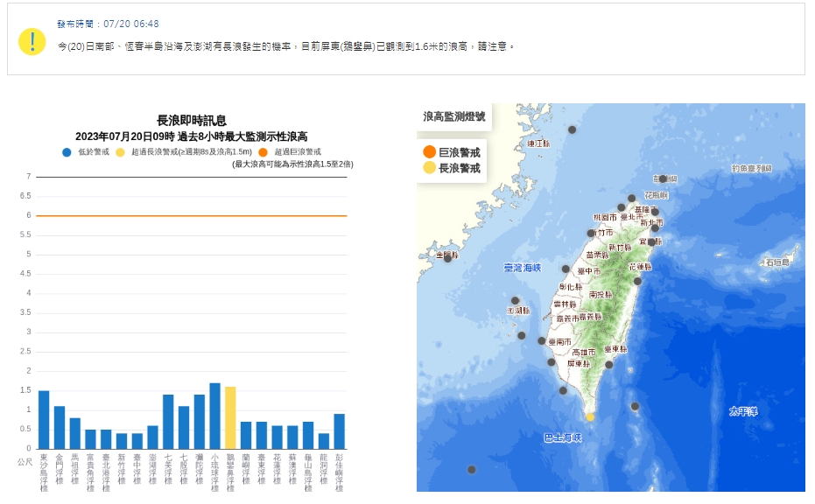815x504 pixels.
Task: Click the yellow 鵝鑾鼻浮標 bar in chart
Action: pyautogui.click(x=230, y=417)
